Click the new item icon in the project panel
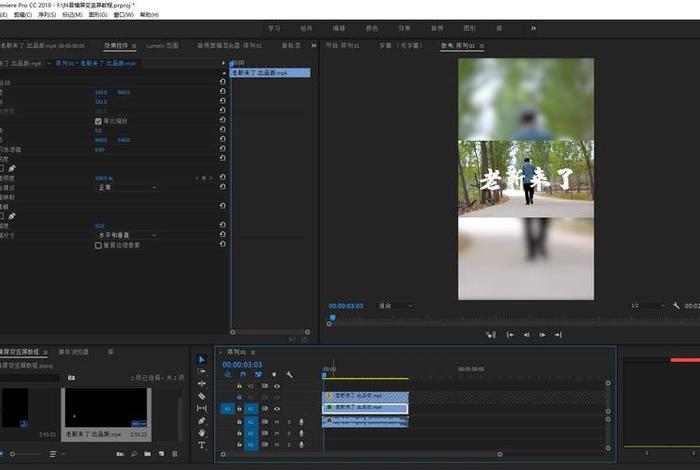The image size is (700, 470). click(x=161, y=454)
